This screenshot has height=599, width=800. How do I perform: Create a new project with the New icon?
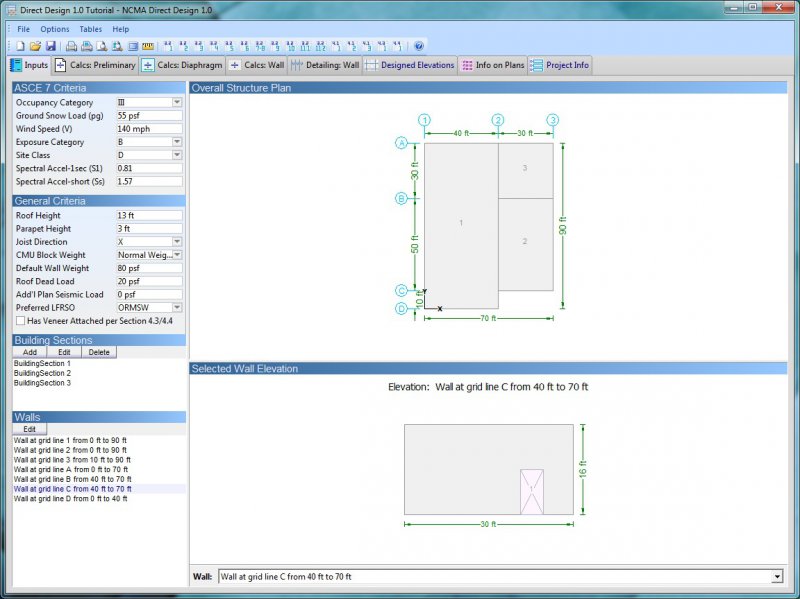20,46
